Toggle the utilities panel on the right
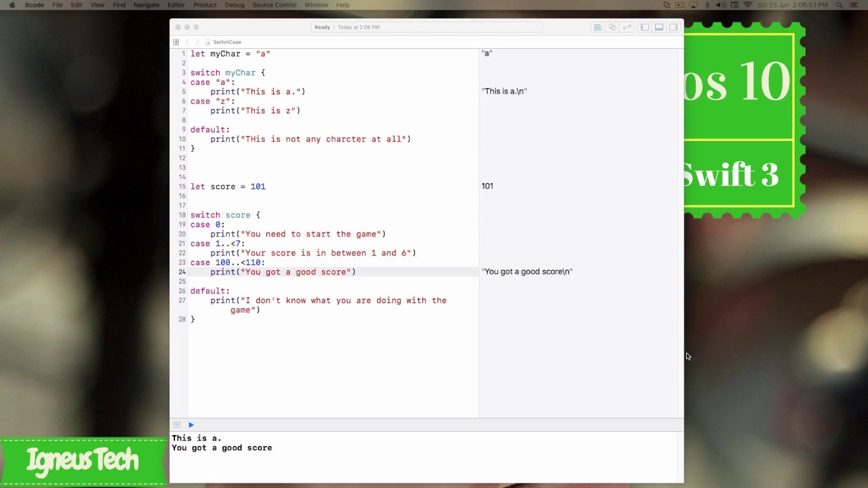 point(673,27)
